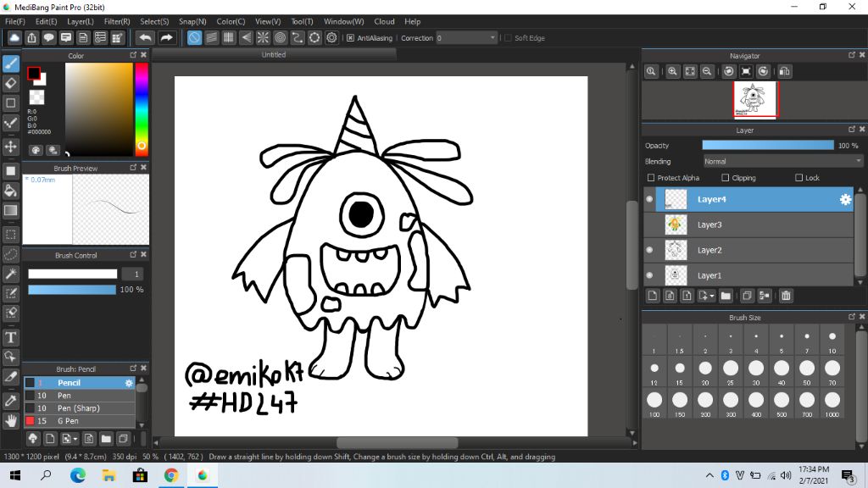Check the Lock option

coord(798,178)
